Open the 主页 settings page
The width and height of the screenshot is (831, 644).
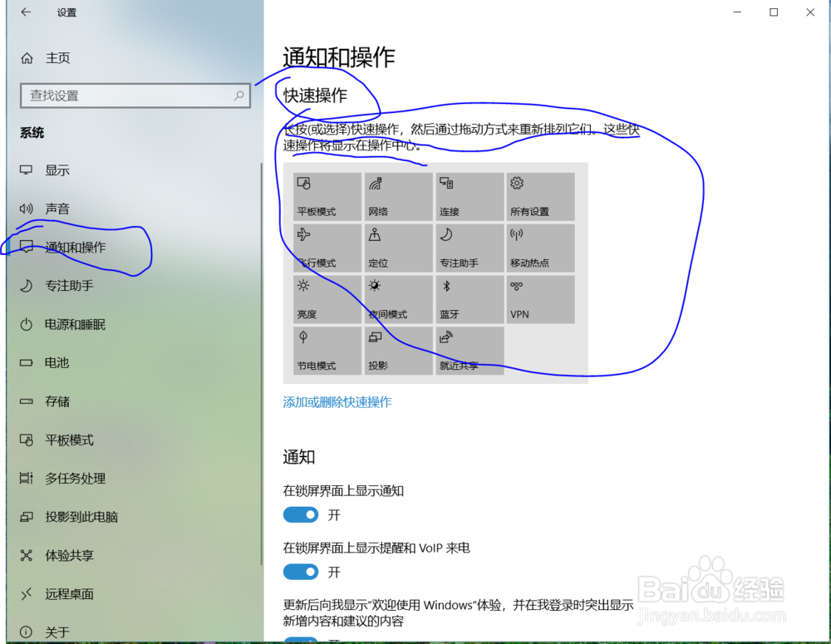(x=56, y=57)
